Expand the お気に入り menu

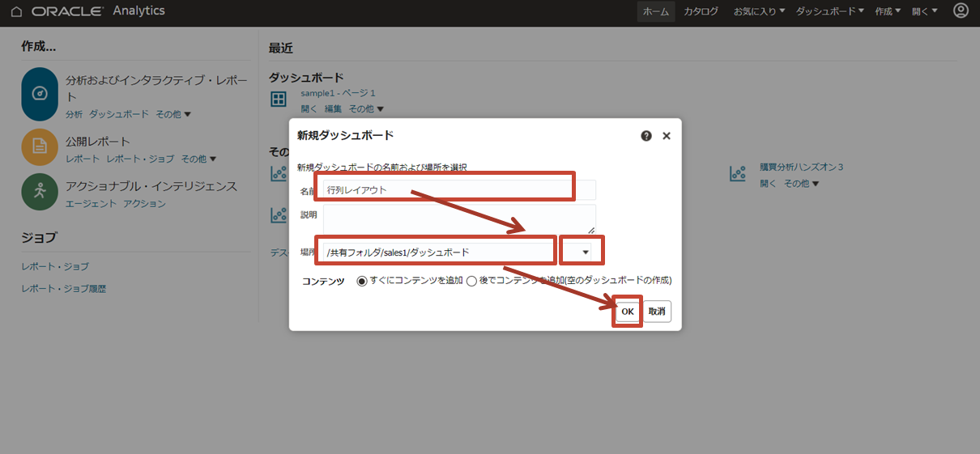(759, 11)
